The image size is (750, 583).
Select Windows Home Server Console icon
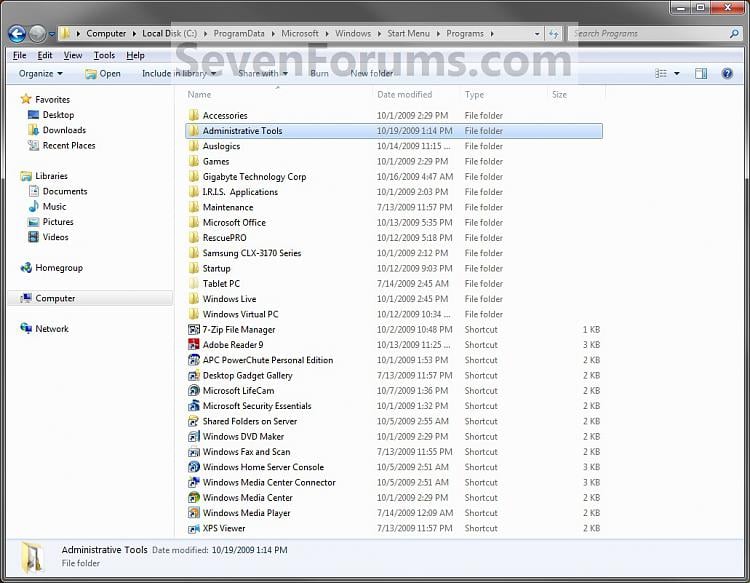pos(194,467)
